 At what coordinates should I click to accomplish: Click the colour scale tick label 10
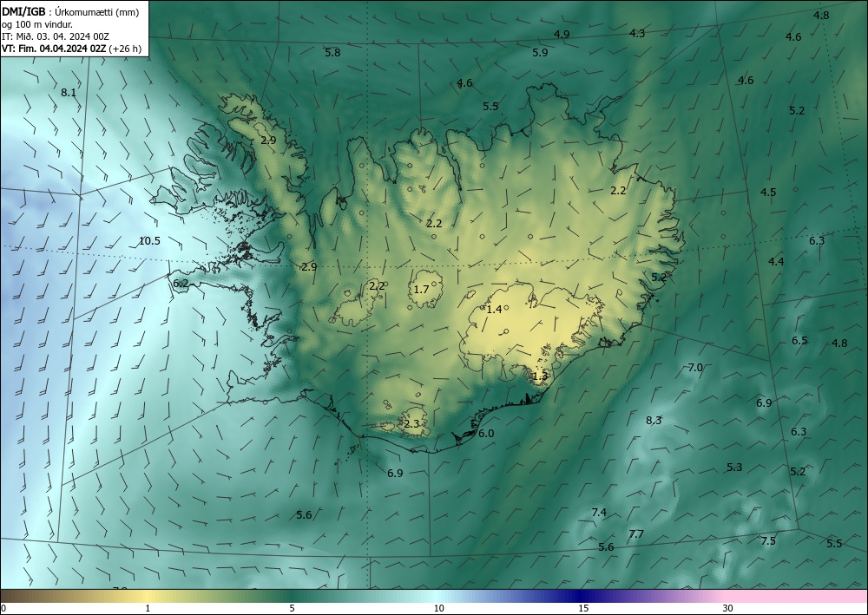pos(438,608)
